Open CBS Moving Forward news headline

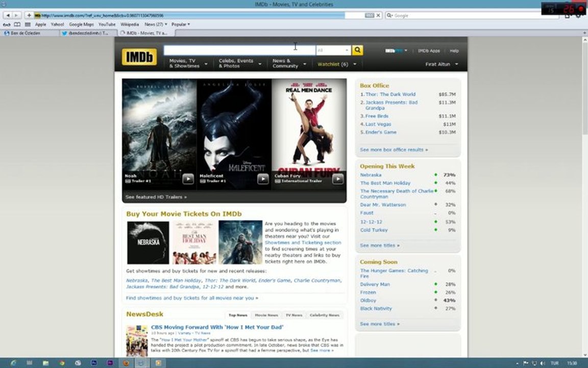tap(217, 327)
